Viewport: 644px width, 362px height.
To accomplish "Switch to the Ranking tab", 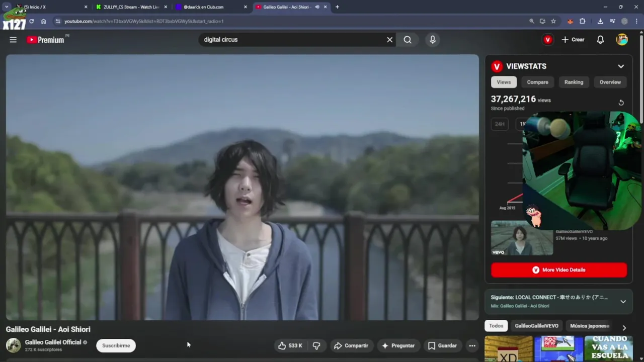I will [574, 82].
